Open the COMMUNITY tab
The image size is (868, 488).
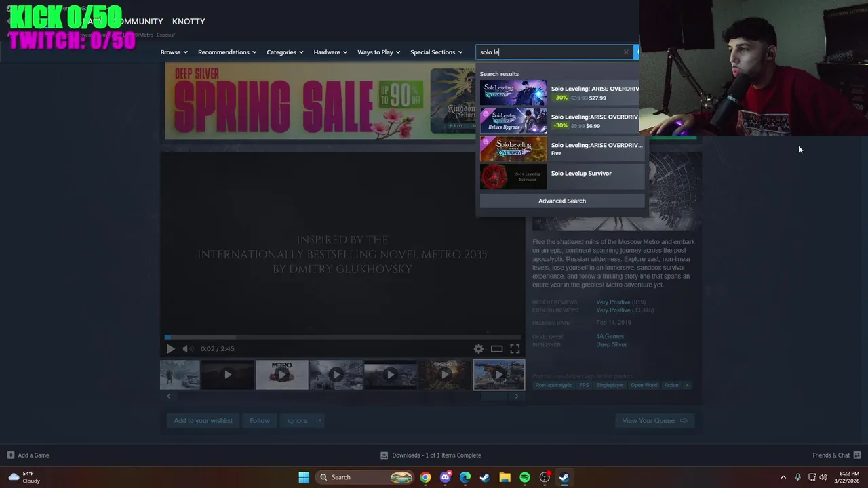(x=138, y=22)
